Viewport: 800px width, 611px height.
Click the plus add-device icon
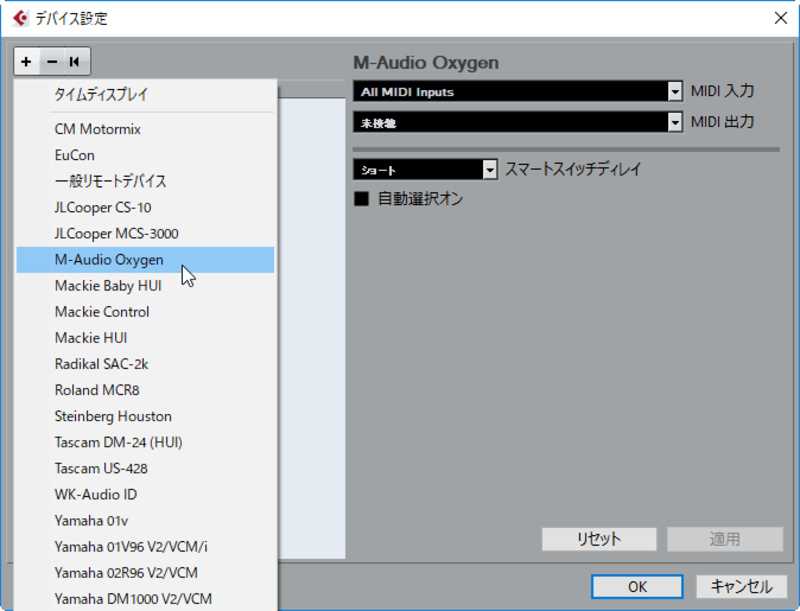pos(27,62)
